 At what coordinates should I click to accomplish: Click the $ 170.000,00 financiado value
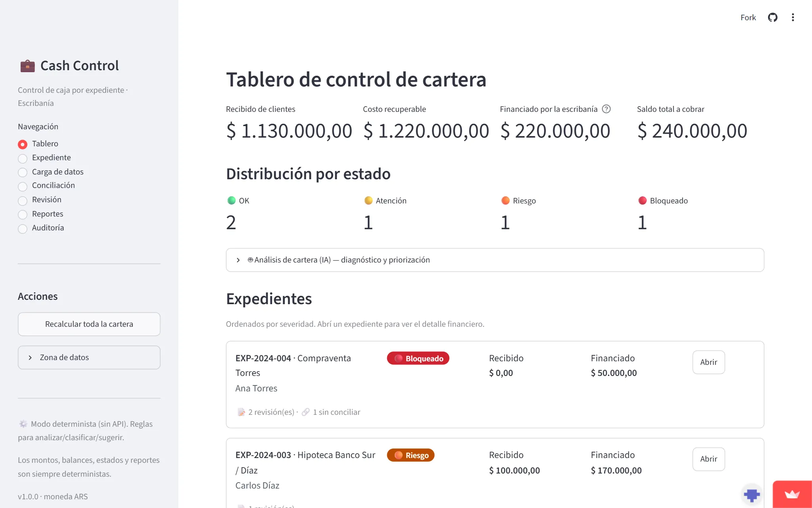pyautogui.click(x=616, y=471)
